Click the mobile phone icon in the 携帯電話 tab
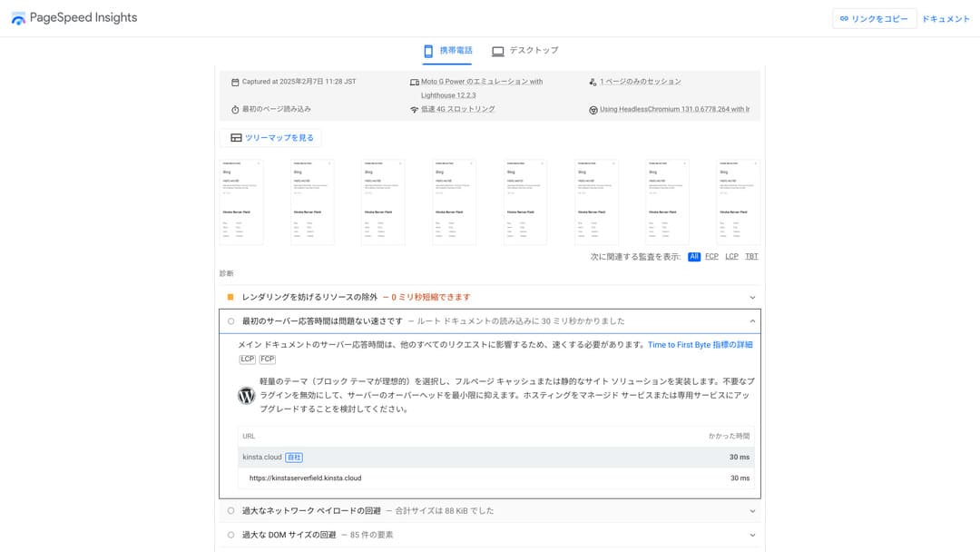Screen dimensions: 980x552 pos(428,51)
